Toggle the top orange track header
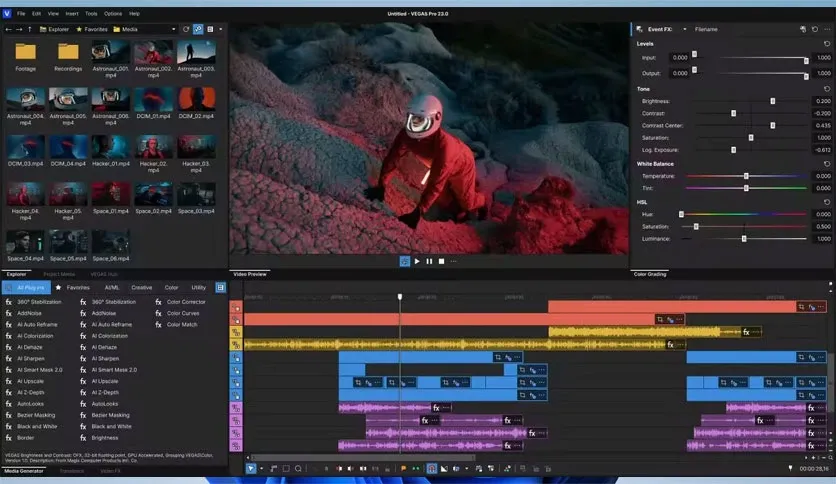The height and width of the screenshot is (484, 836). pyautogui.click(x=236, y=307)
